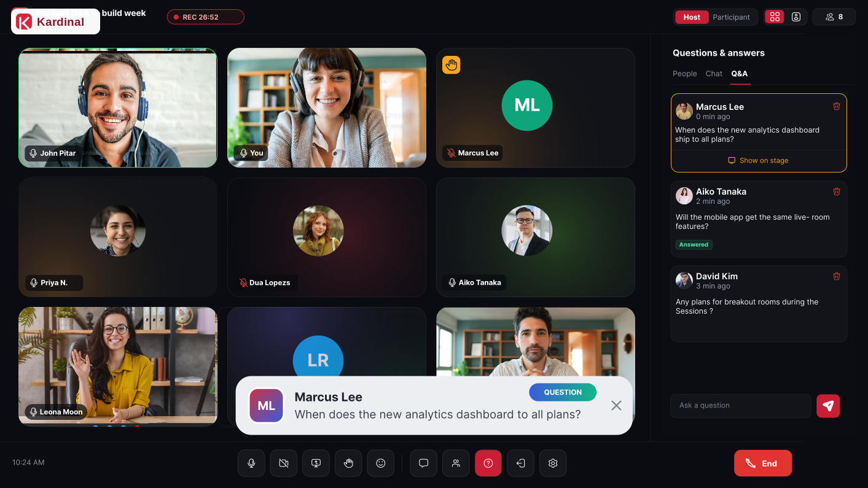The width and height of the screenshot is (868, 488).
Task: Toggle the red Q&A toolbar button
Action: pos(488,463)
